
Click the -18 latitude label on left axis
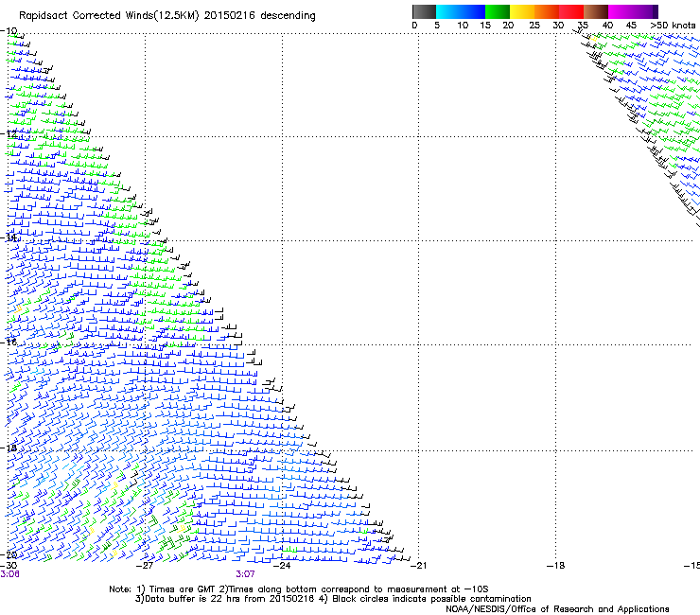(9, 448)
